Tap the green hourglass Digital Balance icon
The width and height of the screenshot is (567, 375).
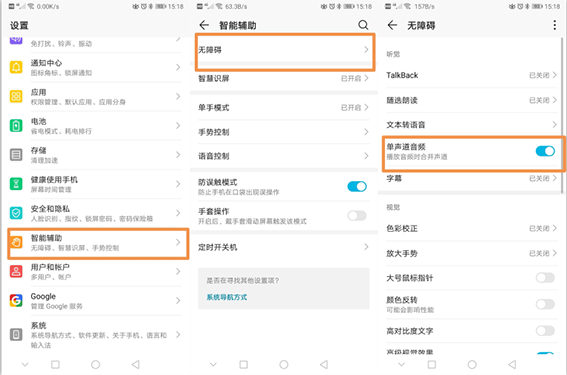[x=16, y=184]
